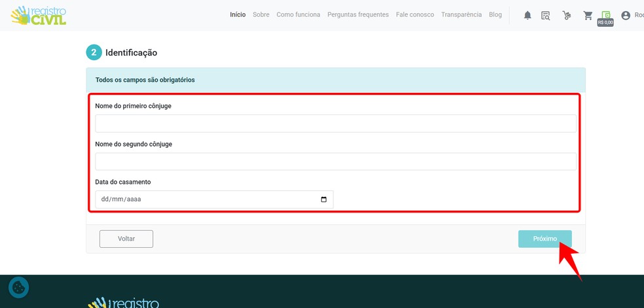Open the cookie preferences icon
The image size is (644, 308).
pos(19,288)
